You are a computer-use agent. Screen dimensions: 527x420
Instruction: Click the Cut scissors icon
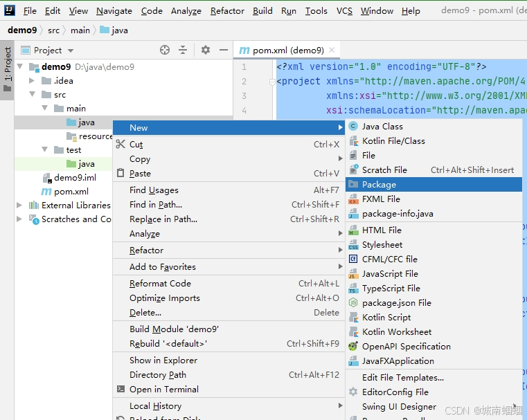tap(120, 145)
